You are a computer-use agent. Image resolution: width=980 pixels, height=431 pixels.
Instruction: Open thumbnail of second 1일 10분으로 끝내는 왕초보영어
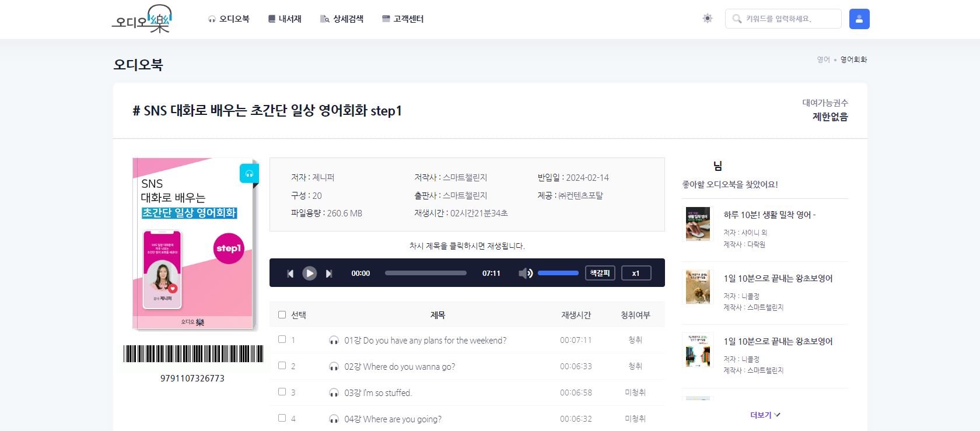pyautogui.click(x=698, y=350)
